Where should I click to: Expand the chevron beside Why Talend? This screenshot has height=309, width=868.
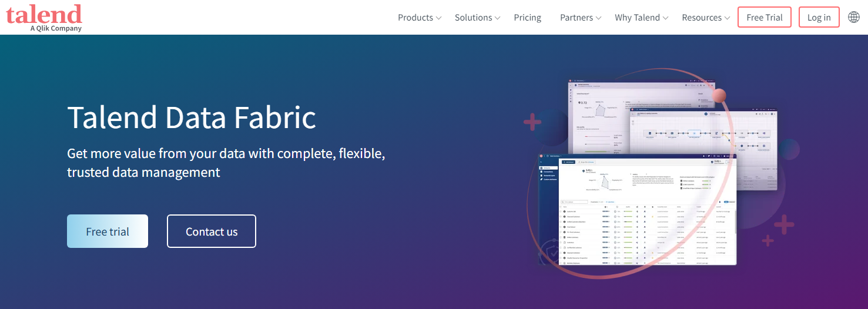[x=666, y=18]
